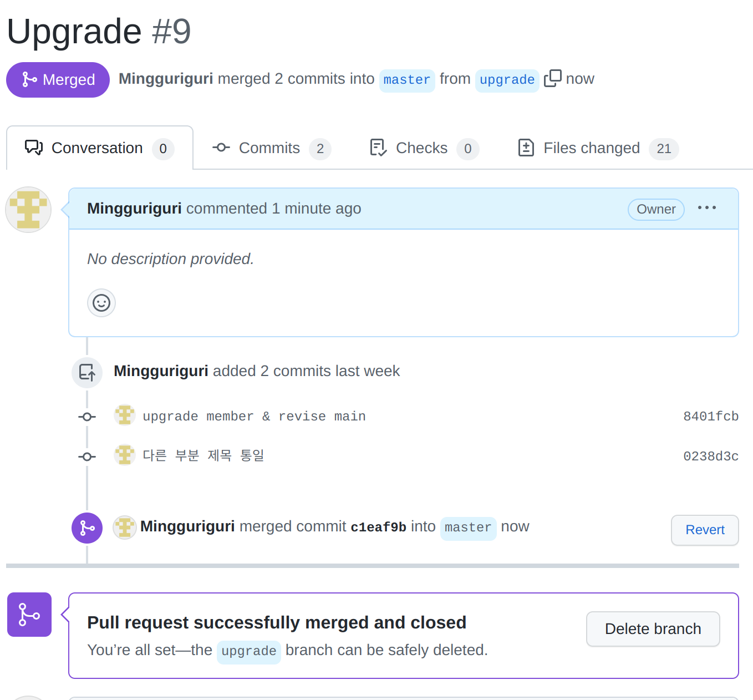Open merged commit c1eaf9b

(379, 527)
